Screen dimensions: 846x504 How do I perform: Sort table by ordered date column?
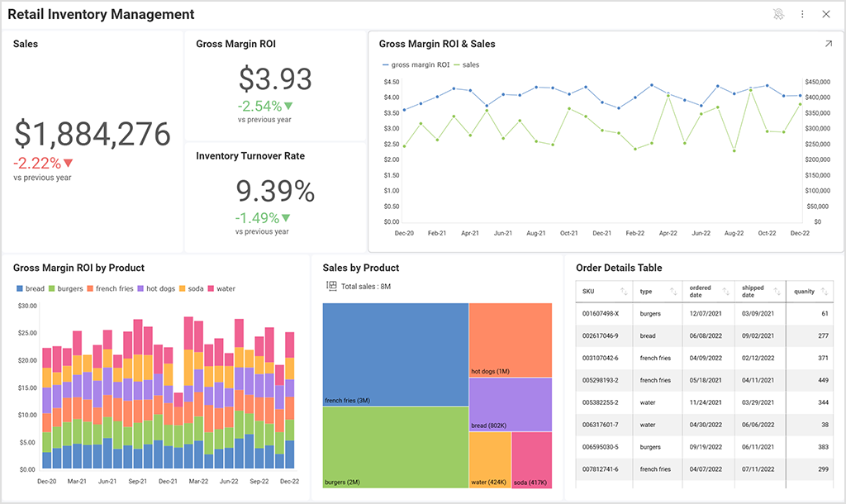tap(725, 292)
